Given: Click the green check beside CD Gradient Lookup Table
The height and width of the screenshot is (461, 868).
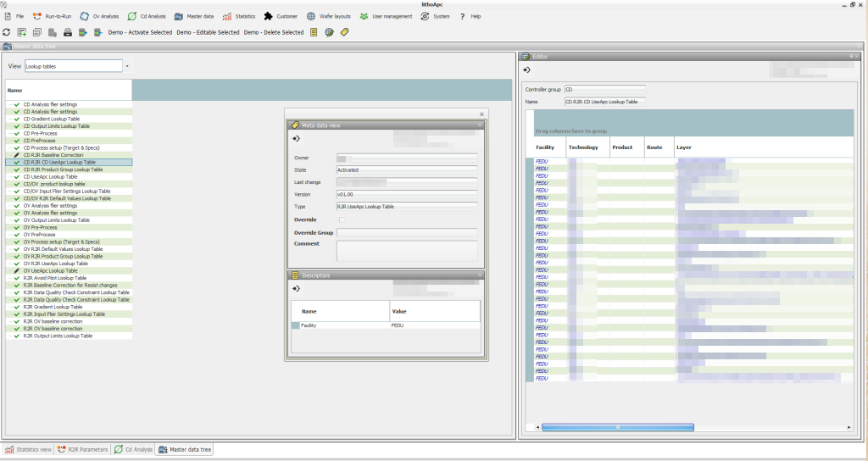Looking at the screenshot, I should pos(17,119).
